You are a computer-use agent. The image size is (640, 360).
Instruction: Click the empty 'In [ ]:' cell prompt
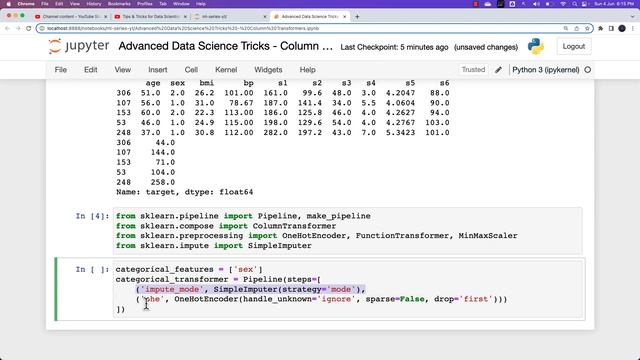tap(92, 269)
